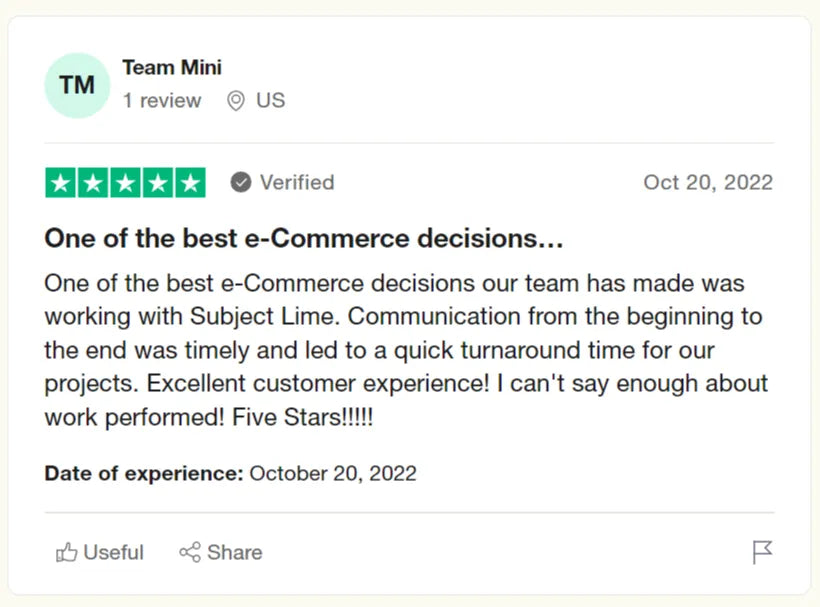Screen dimensions: 820x607
Task: Click the Verified label text
Action: (x=296, y=182)
